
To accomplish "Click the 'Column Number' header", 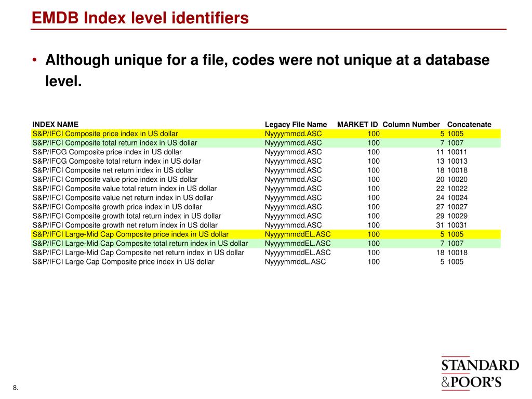I will tap(411, 125).
